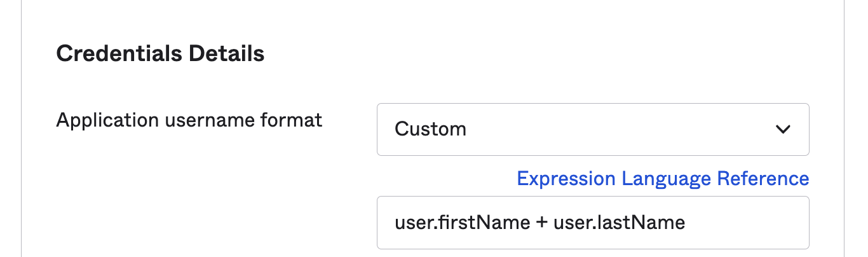The width and height of the screenshot is (868, 257).
Task: Click on user.lastName in the expression field
Action: pos(619,223)
